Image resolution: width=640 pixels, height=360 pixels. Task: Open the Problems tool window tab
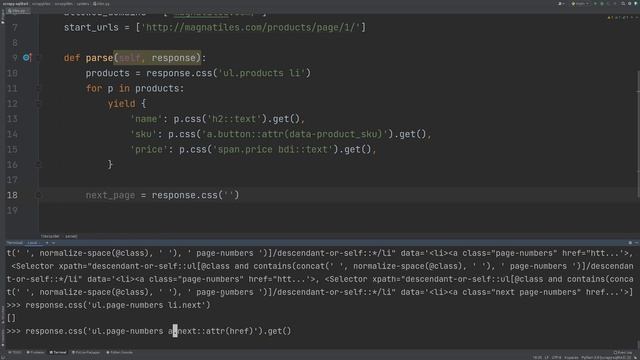pos(36,352)
